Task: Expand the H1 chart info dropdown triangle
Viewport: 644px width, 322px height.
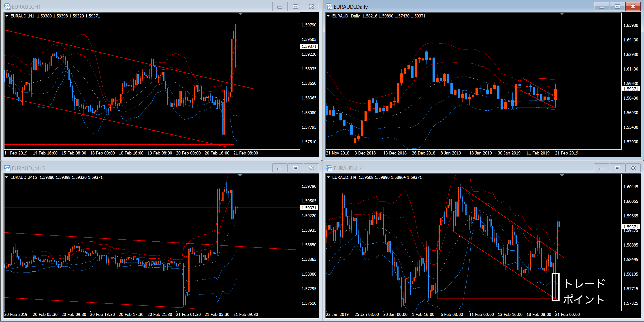Action: click(x=7, y=16)
